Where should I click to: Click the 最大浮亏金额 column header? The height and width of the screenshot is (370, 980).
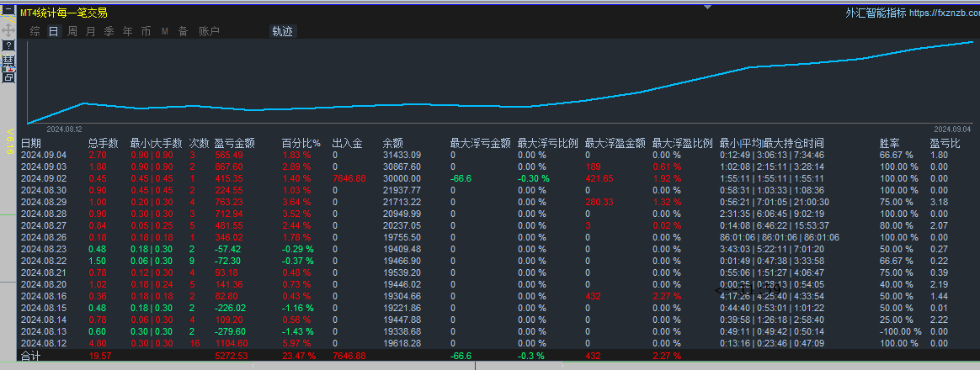(x=480, y=144)
